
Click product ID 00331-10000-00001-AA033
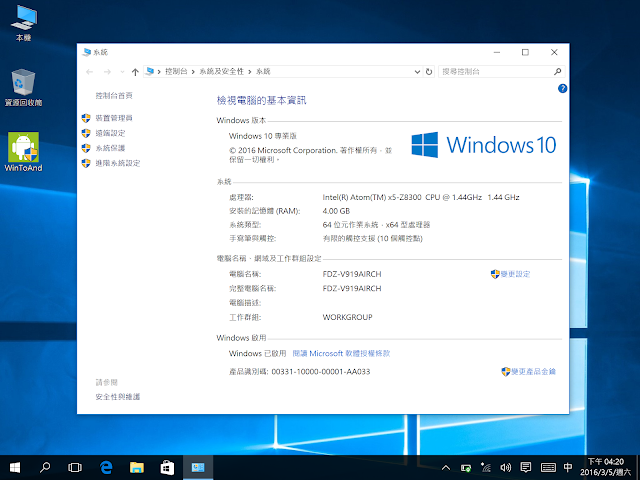coord(321,371)
